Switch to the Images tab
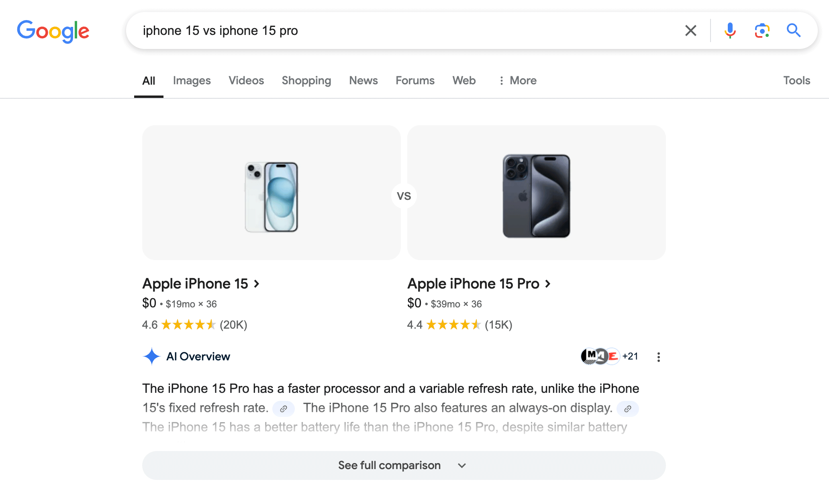The width and height of the screenshot is (829, 504). pyautogui.click(x=192, y=81)
